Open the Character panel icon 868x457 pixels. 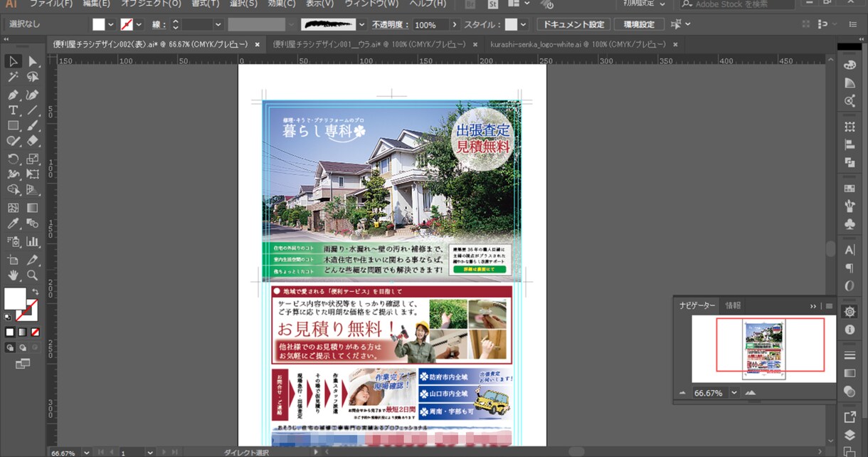pos(850,251)
